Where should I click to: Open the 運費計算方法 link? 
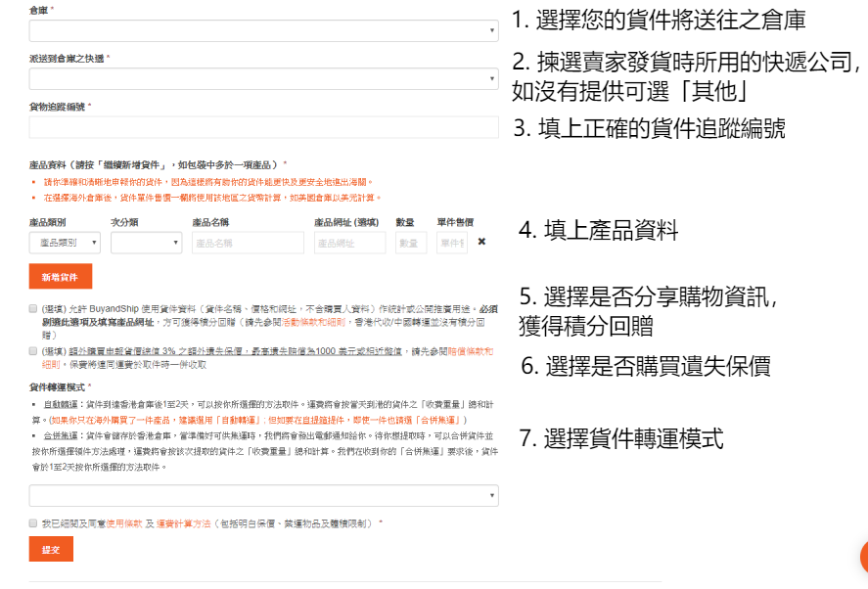[x=183, y=524]
